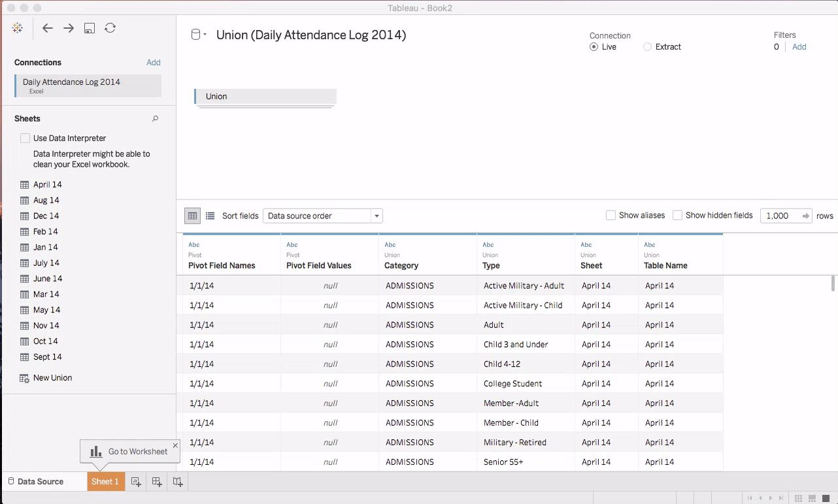
Task: Click the Abc type icon above Sheet
Action: coord(586,245)
